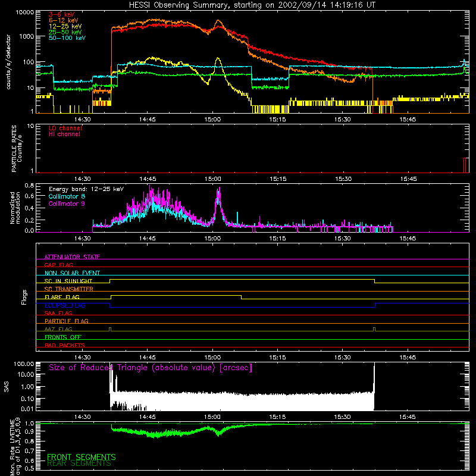Click the FLARE FLAG label
476x476 pixels.
62,297
